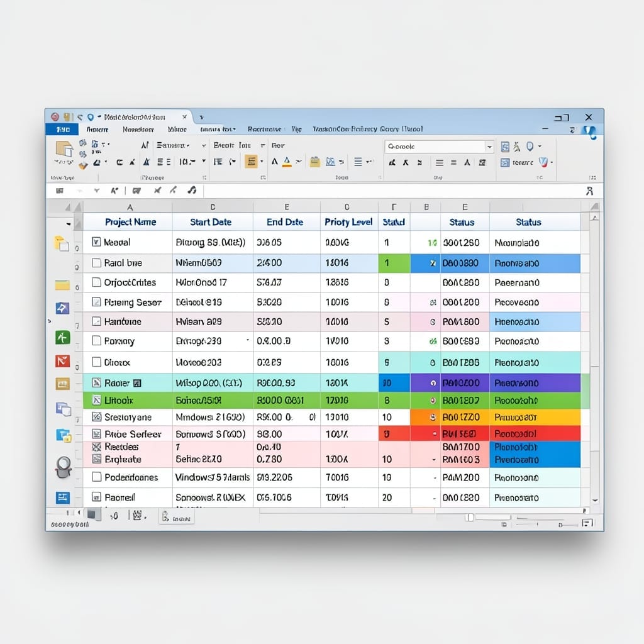
Task: Click the red tile icon in sidebar
Action: point(62,361)
